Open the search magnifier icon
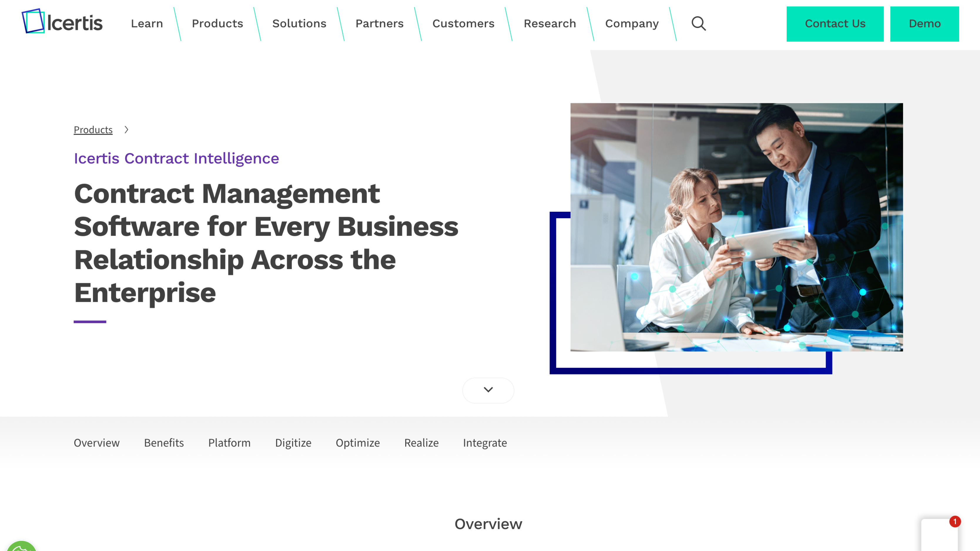980x551 pixels. click(698, 23)
